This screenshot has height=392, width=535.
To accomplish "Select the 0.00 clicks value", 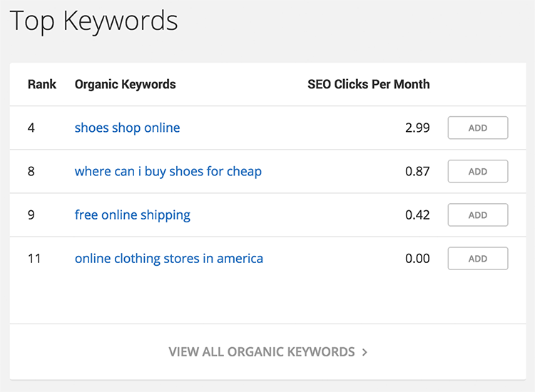I will pyautogui.click(x=417, y=259).
